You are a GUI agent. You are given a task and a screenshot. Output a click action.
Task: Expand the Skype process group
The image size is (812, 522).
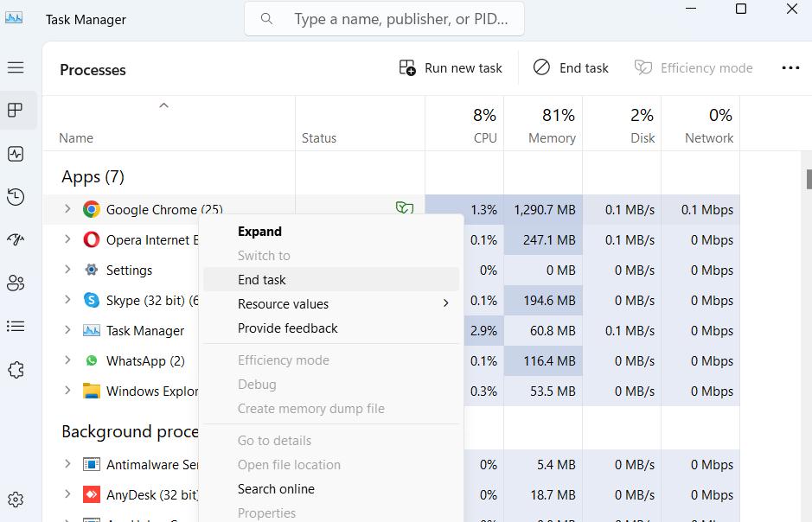tap(67, 300)
